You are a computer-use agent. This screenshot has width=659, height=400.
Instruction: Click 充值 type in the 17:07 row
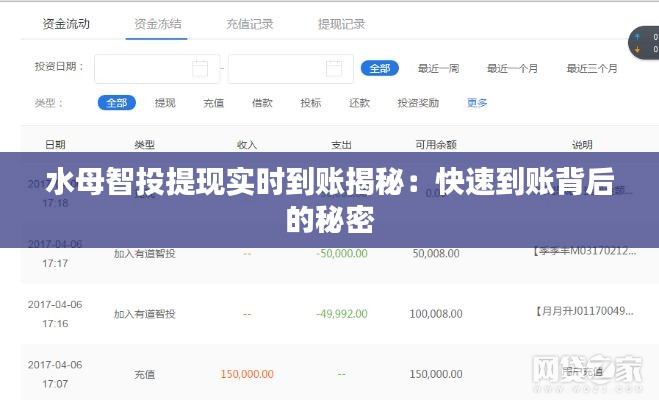pos(145,374)
